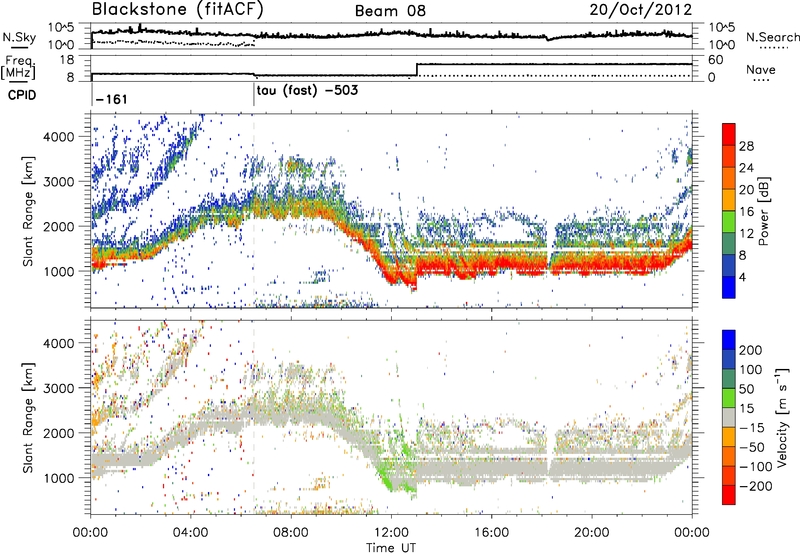
Task: Click the 'CPID' row label
Action: tap(22, 95)
